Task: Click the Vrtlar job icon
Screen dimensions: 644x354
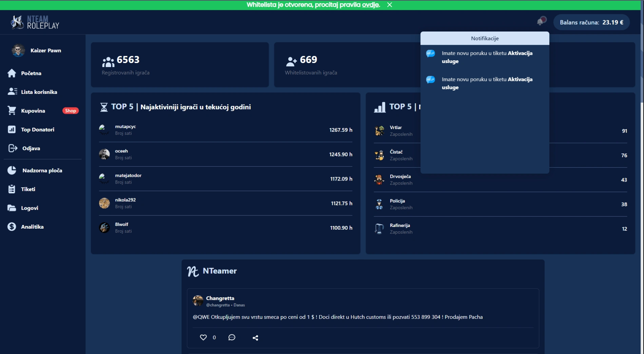Action: point(379,131)
